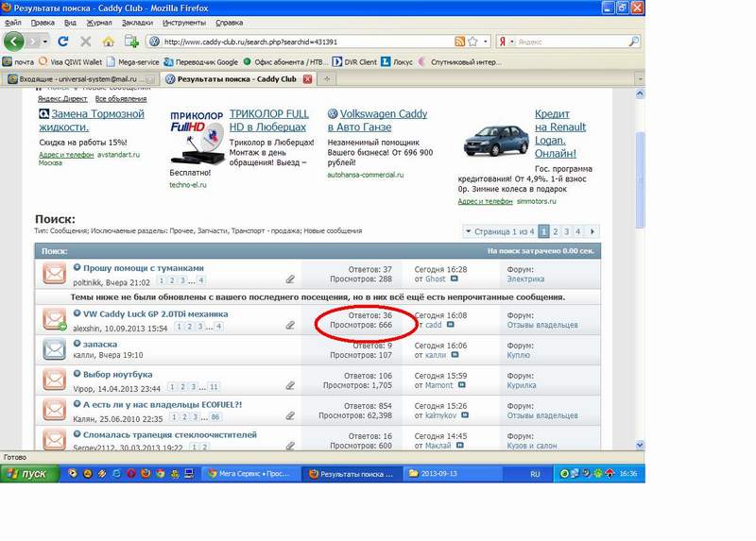Open the DVR Client bookmark
The width and height of the screenshot is (756, 541).
[x=354, y=62]
